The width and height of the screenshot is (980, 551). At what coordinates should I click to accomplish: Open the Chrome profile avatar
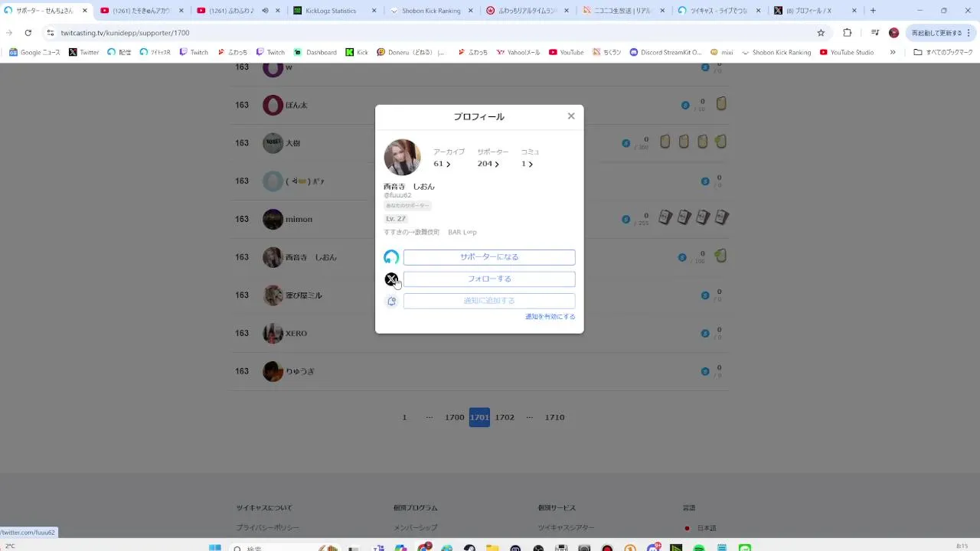click(893, 33)
